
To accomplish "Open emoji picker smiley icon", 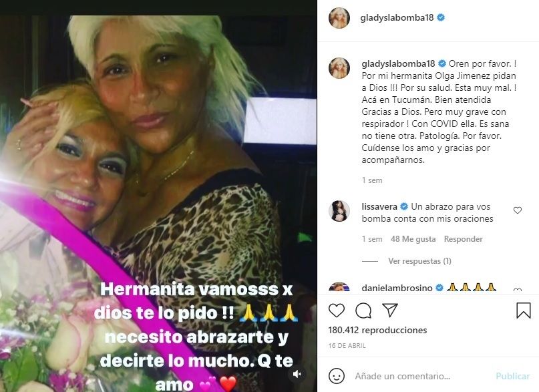I will [337, 376].
